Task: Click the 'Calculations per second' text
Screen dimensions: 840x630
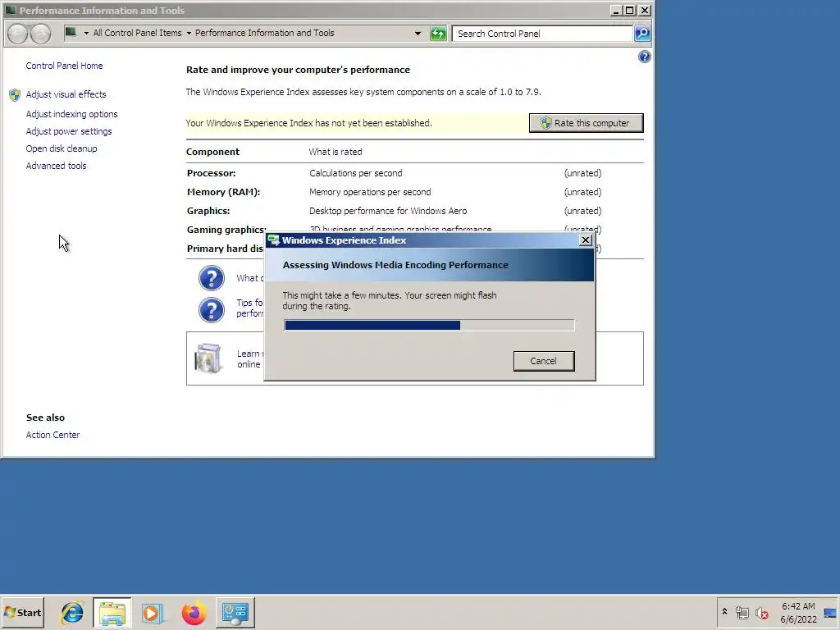Action: [356, 173]
